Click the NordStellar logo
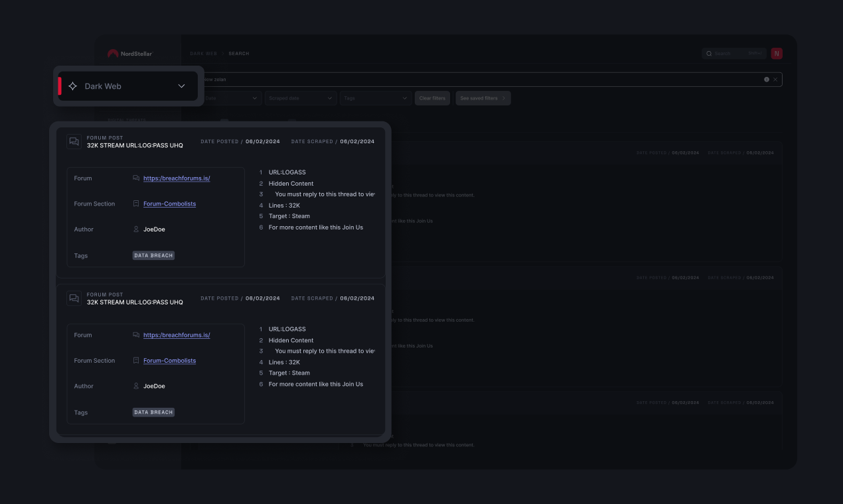The height and width of the screenshot is (504, 843). click(x=130, y=54)
